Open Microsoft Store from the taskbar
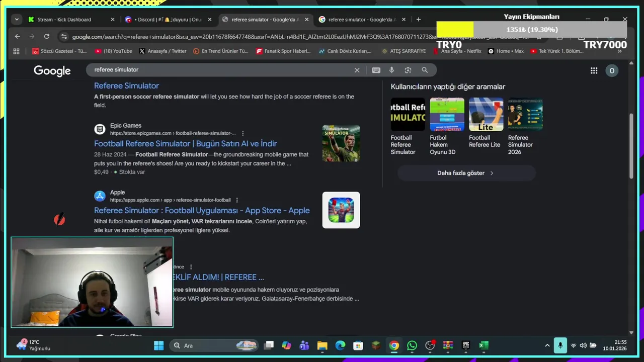Viewport: 644px width, 362px height. tap(358, 345)
